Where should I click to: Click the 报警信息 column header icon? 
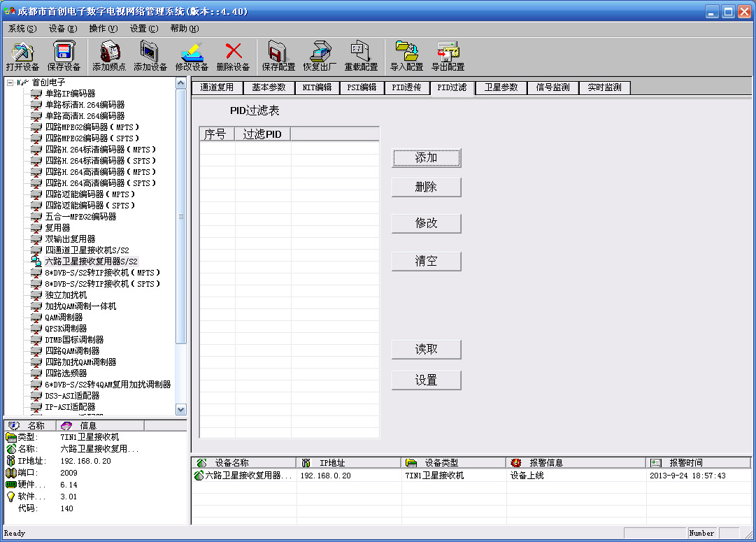pyautogui.click(x=516, y=463)
